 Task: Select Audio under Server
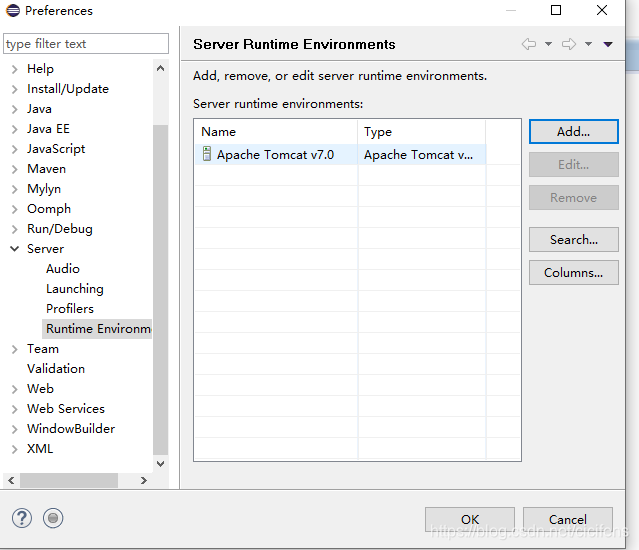click(63, 269)
